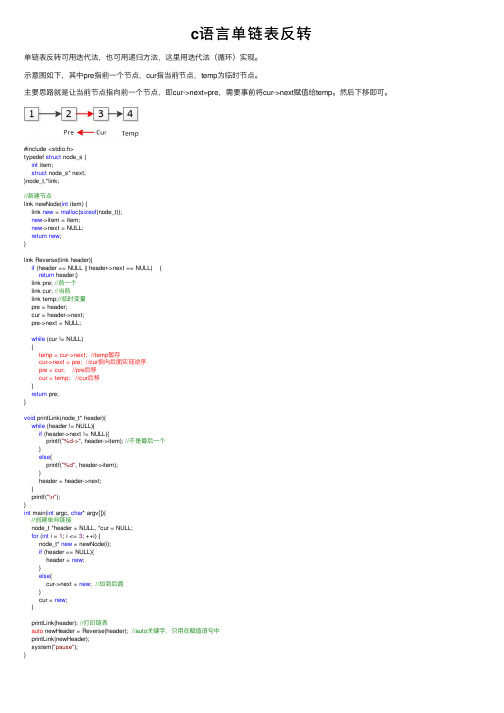Click the line "link cur; //当前"

[51, 291]
